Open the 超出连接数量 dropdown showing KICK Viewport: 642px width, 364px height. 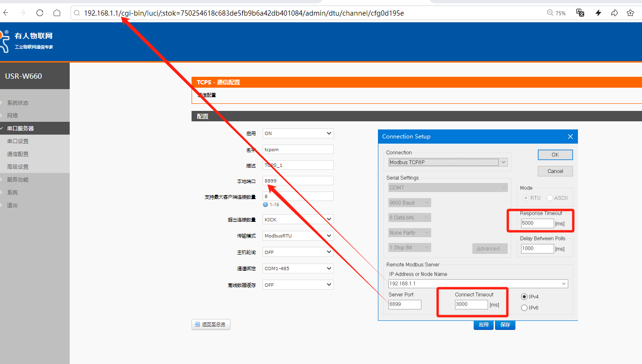298,219
